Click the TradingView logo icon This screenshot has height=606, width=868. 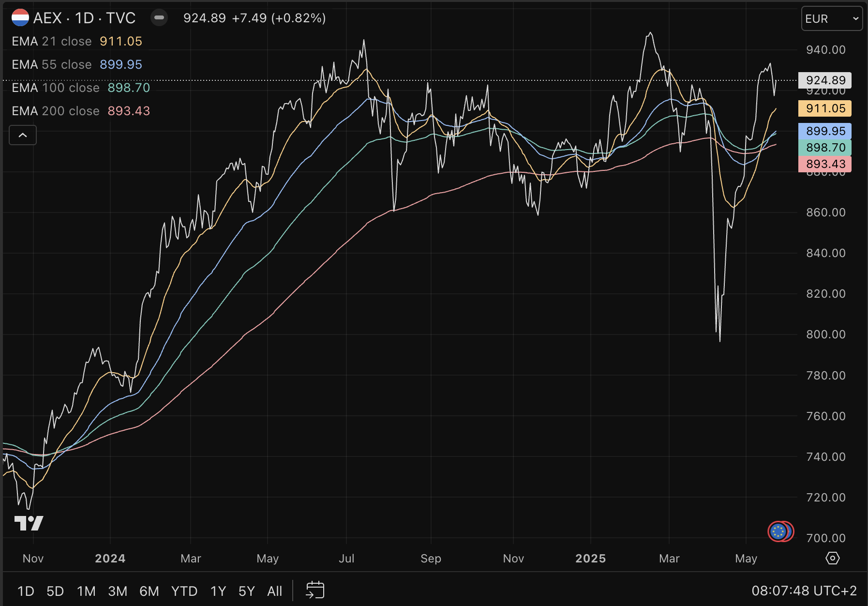(x=29, y=523)
